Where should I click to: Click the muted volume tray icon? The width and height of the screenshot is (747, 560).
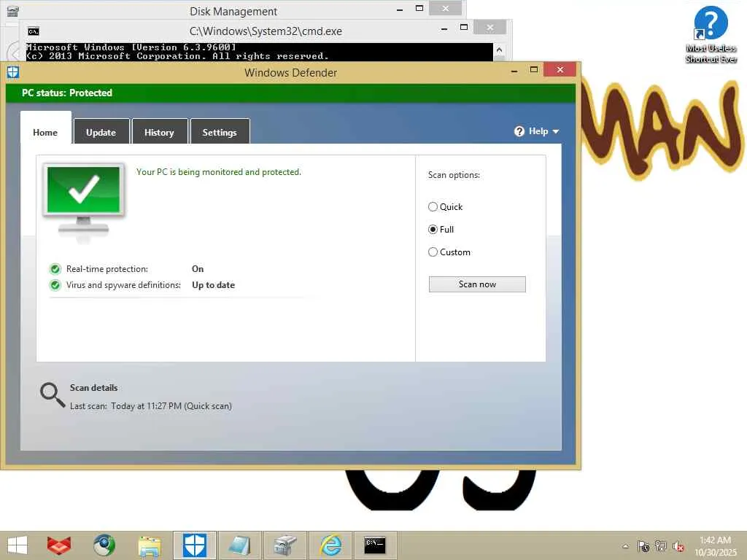(678, 546)
